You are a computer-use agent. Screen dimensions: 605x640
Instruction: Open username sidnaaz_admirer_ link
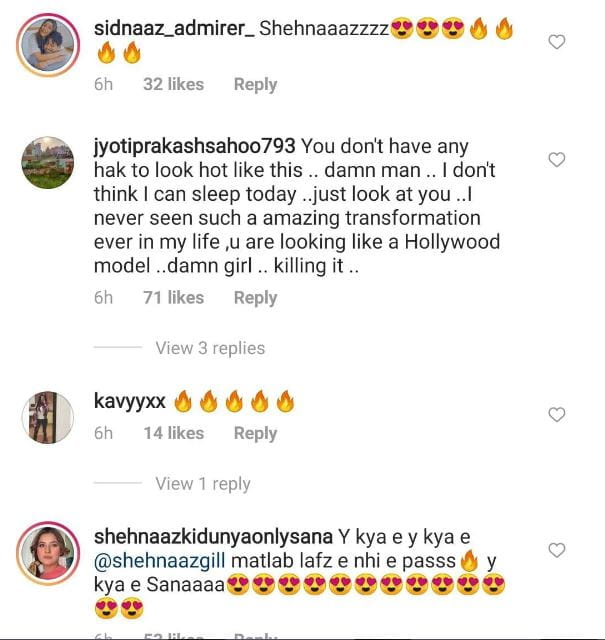pyautogui.click(x=174, y=29)
